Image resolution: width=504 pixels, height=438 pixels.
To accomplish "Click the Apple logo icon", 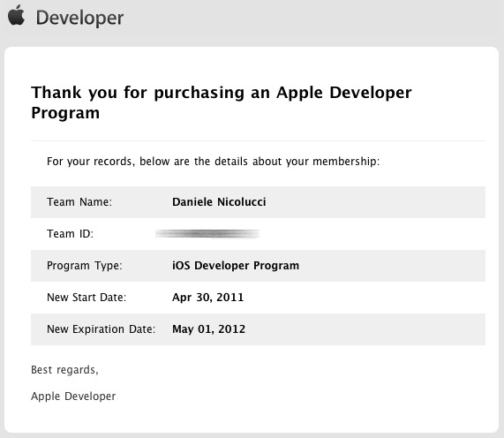I will 16,15.
